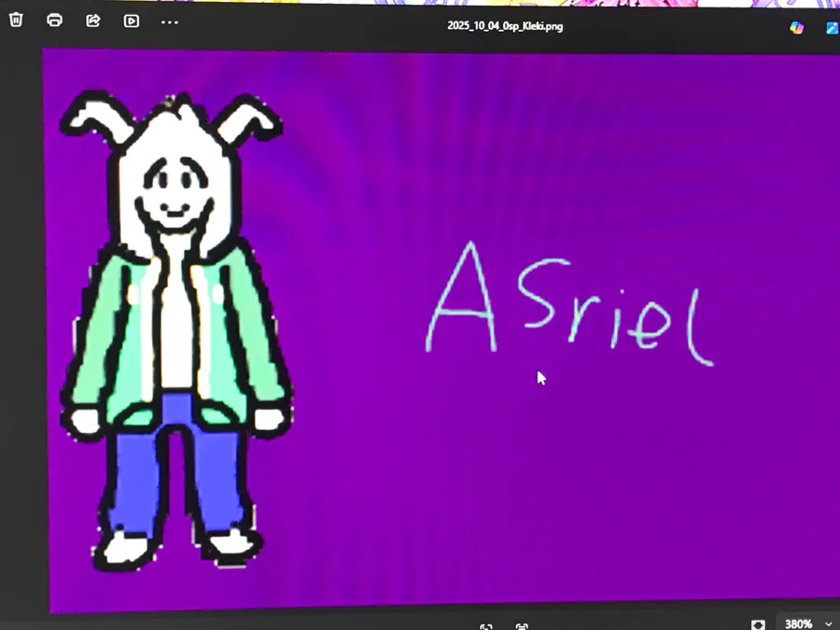
Task: Share the picture via the share icon
Action: [x=93, y=21]
